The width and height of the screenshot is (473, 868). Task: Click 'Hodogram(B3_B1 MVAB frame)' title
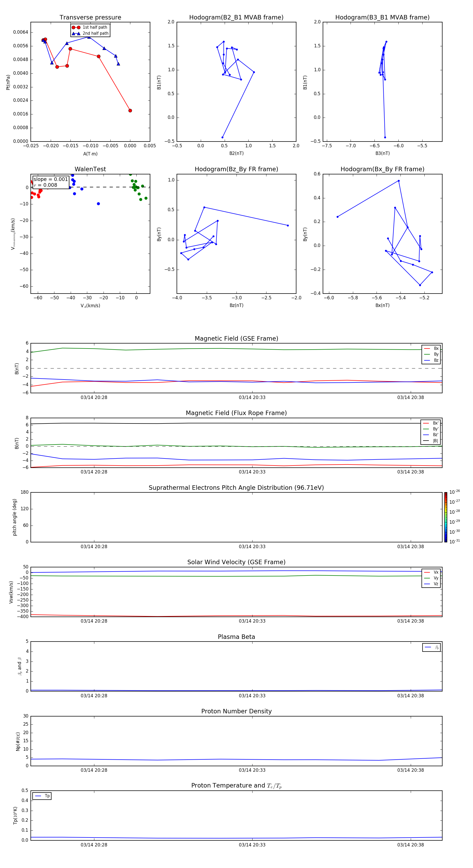pos(382,18)
